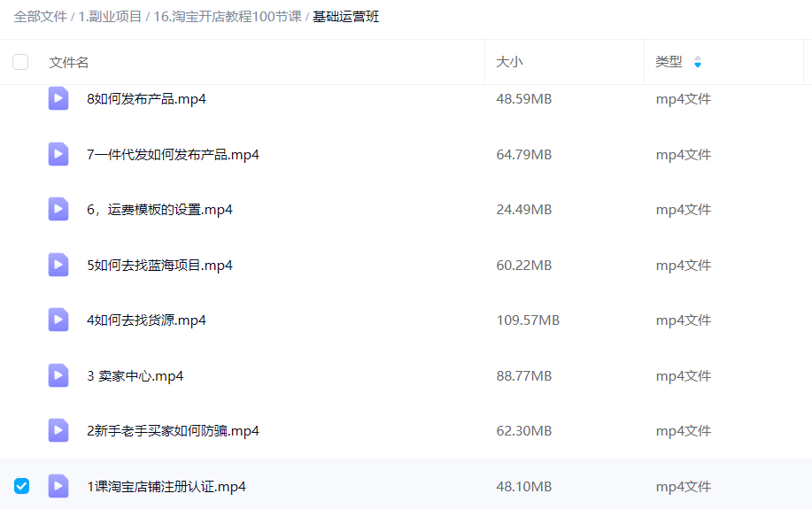
Task: Click the video icon for 5如何去找蓝海项目.mp4
Action: [x=58, y=265]
